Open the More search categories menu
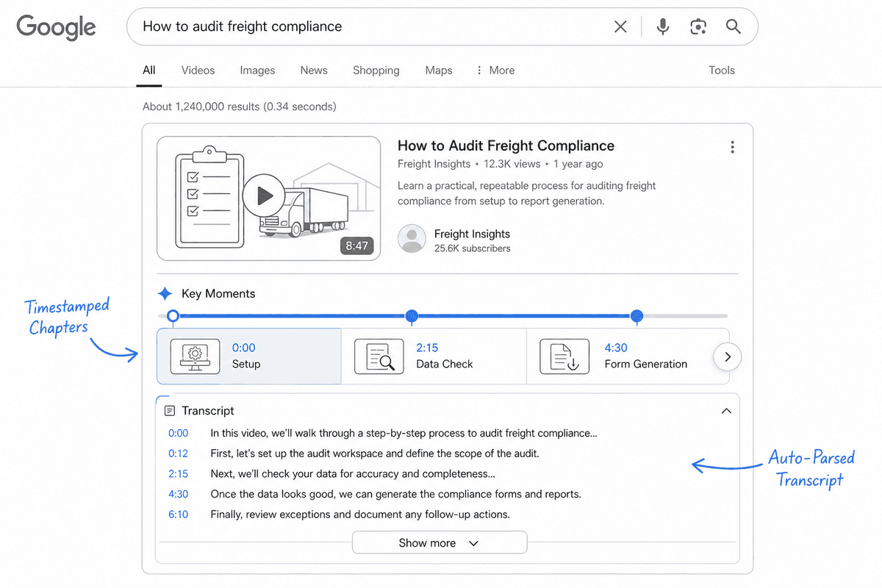882x588 pixels. point(495,71)
